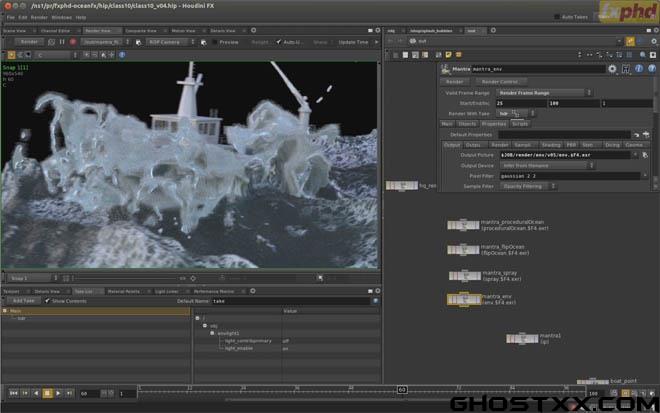Click the Render button in render view toolbar

(x=29, y=42)
